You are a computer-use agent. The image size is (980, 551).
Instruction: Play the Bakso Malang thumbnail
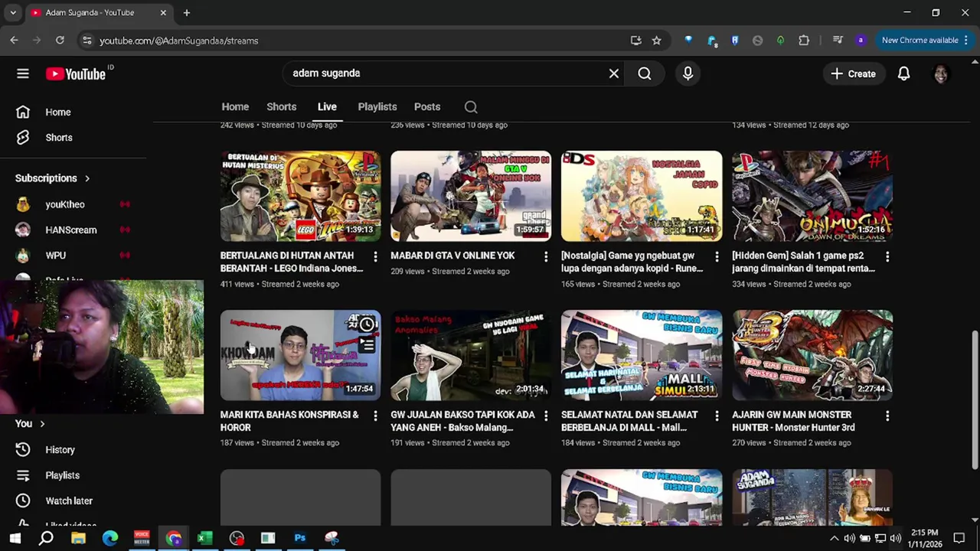pyautogui.click(x=471, y=355)
